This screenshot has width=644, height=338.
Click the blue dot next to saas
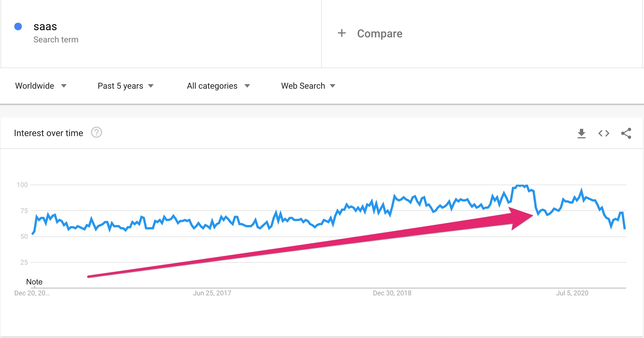point(18,26)
